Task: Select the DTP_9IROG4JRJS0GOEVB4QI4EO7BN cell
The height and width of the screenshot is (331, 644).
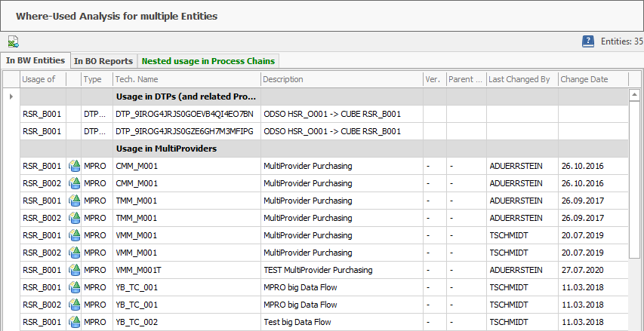Action: coord(186,114)
